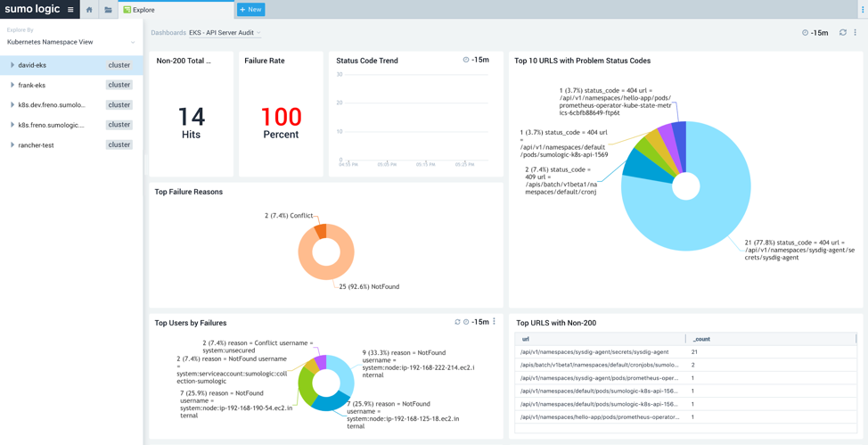Refresh the whole dashboard
This screenshot has height=445, width=868.
842,33
